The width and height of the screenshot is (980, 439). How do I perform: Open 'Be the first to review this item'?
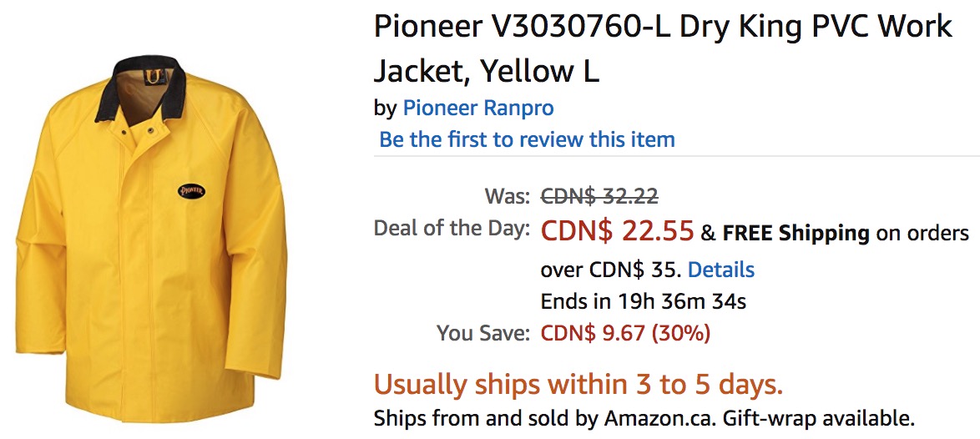(x=527, y=139)
